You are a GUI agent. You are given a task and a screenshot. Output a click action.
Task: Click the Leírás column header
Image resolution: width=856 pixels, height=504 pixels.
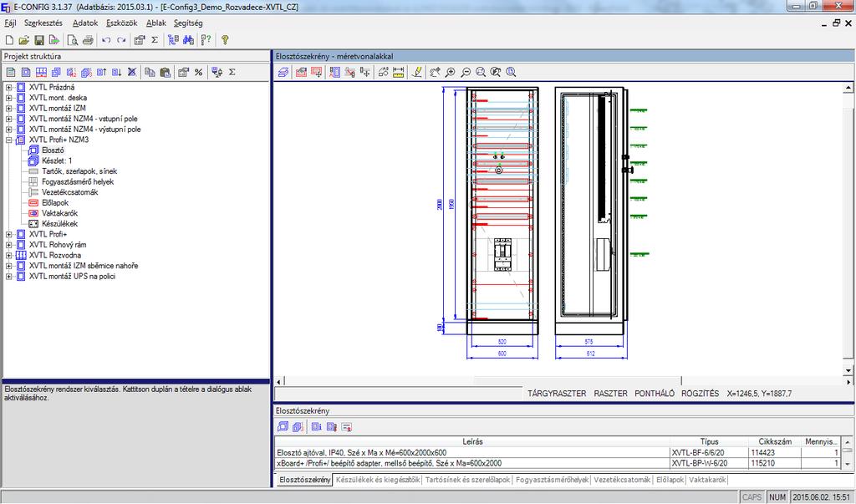(x=472, y=441)
